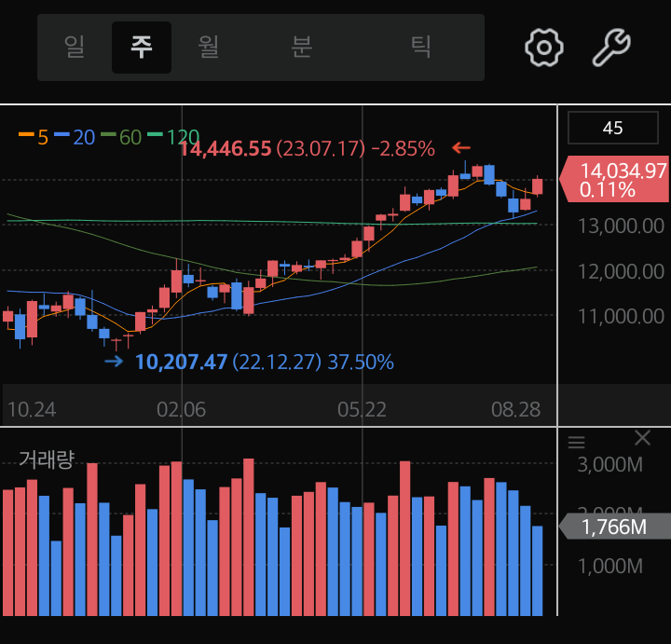671x644 pixels.
Task: Close the 거래량 volume panel with X
Action: click(x=642, y=438)
